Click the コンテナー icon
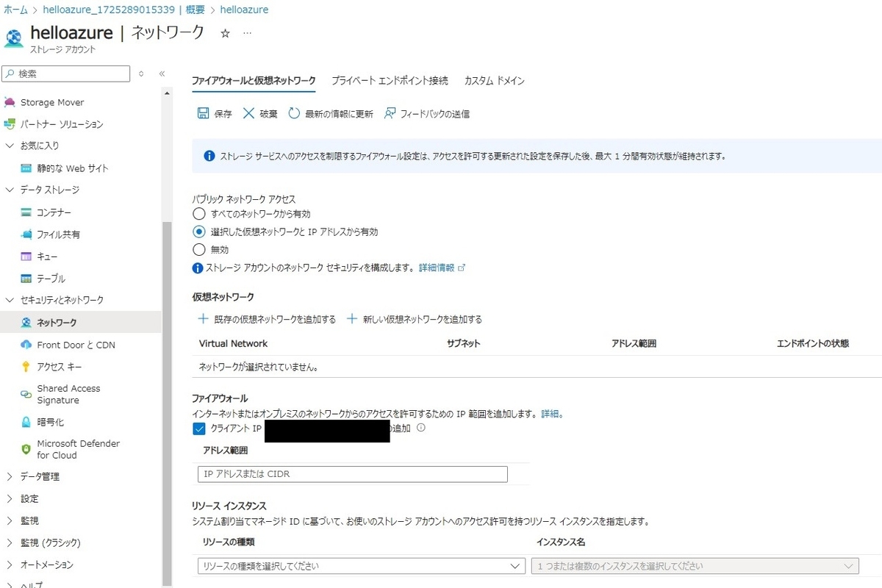The height and width of the screenshot is (588, 882). click(x=26, y=212)
